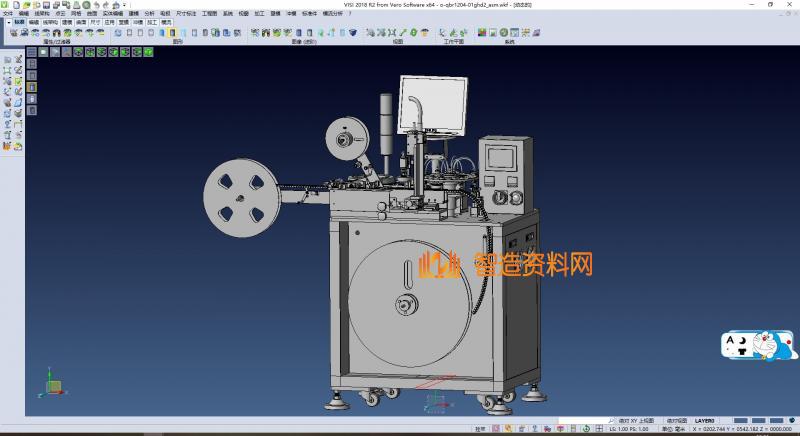Viewport: 800px width, 436px height.
Task: Click the LAYER0 label in the status bar
Action: pyautogui.click(x=704, y=421)
